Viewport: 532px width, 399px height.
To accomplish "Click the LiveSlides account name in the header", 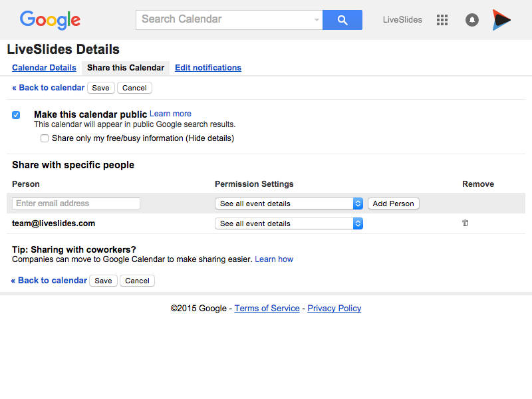I will point(402,20).
